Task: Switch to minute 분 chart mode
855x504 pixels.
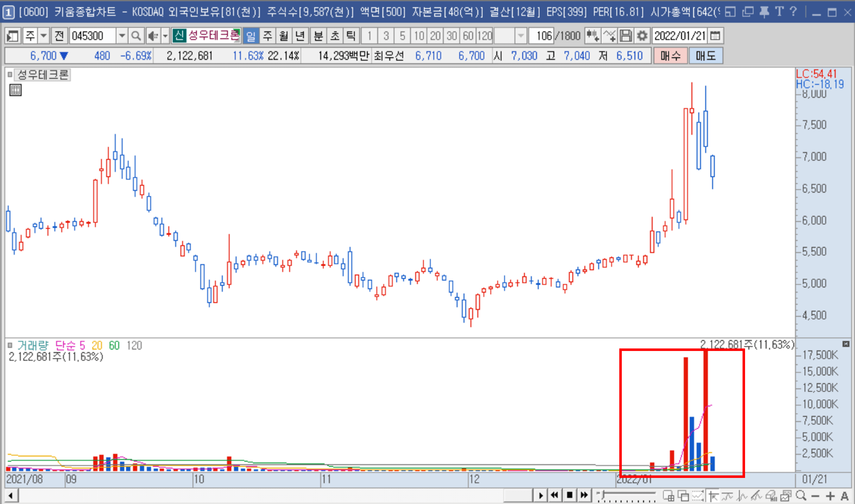Action: click(318, 36)
